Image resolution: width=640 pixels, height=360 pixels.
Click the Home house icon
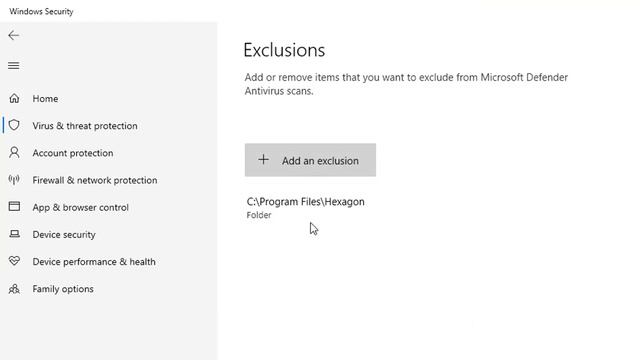pos(14,98)
